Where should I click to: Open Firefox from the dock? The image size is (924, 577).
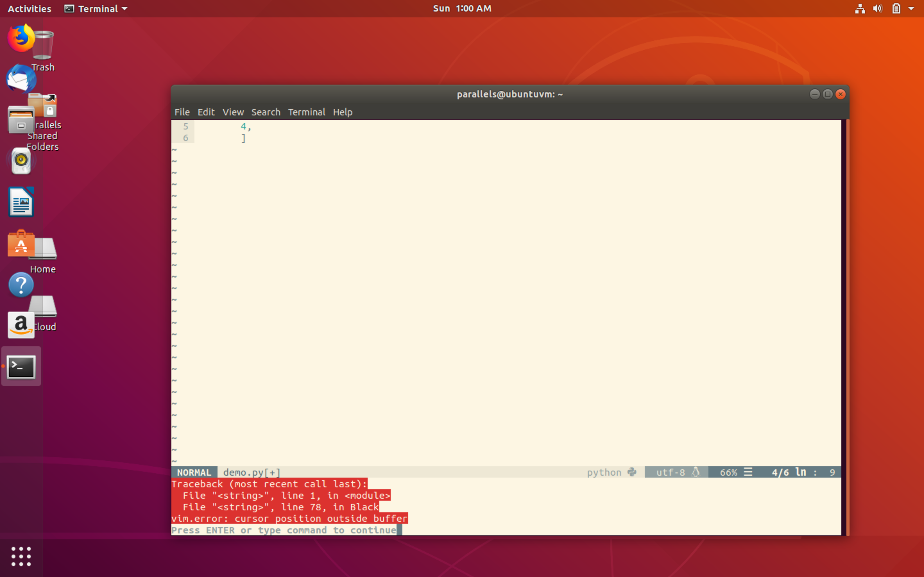21,38
